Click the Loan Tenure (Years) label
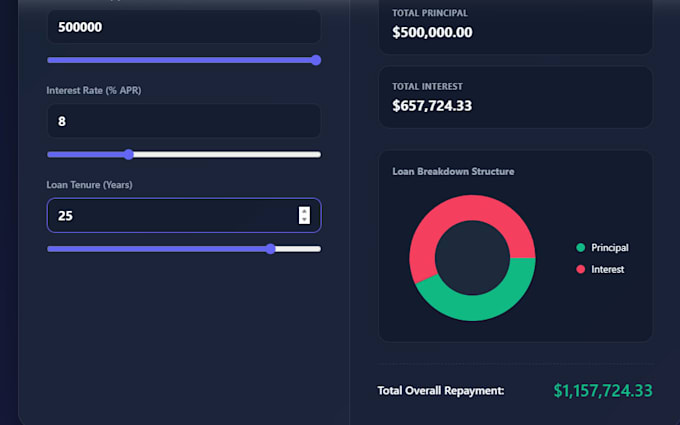Viewport: 680px width, 425px height. coord(89,185)
